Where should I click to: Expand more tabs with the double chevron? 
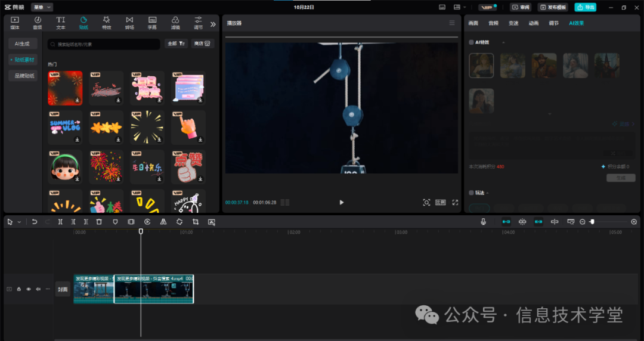(213, 24)
